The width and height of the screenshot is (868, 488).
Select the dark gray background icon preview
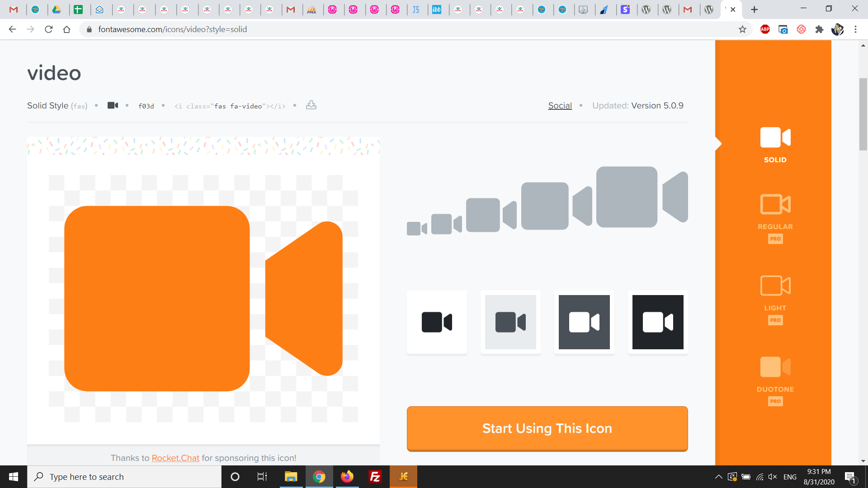pyautogui.click(x=584, y=322)
